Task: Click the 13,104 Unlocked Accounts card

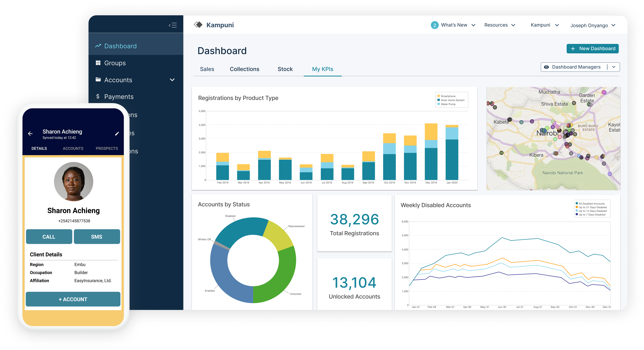Action: point(354,284)
